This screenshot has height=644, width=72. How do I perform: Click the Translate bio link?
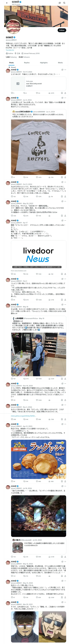[x=10, y=50]
